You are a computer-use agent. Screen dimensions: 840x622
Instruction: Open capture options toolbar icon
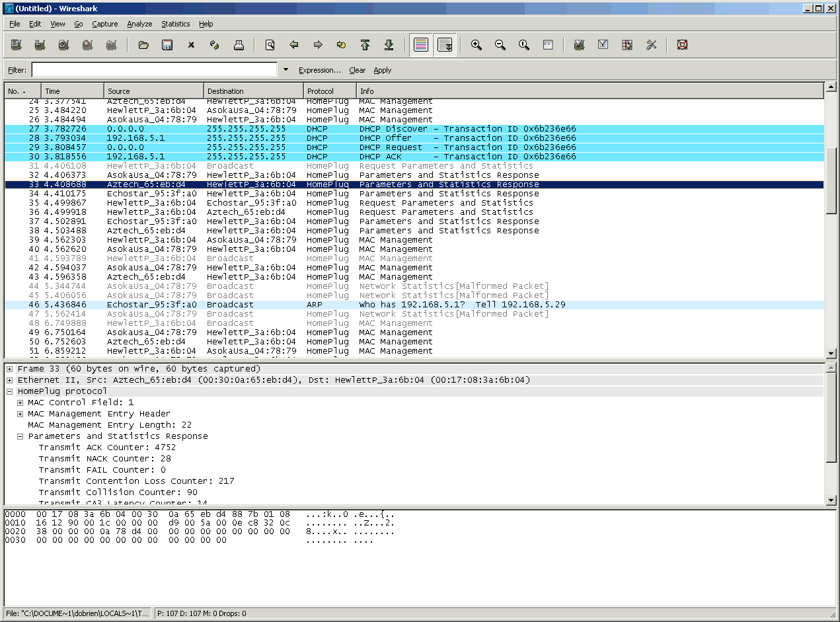click(x=40, y=45)
